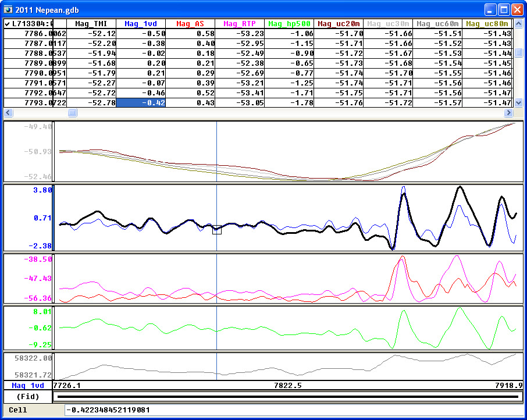The height and width of the screenshot is (420, 527).
Task: Click the spreadsheet vertical scroll up arrow
Action: click(519, 24)
